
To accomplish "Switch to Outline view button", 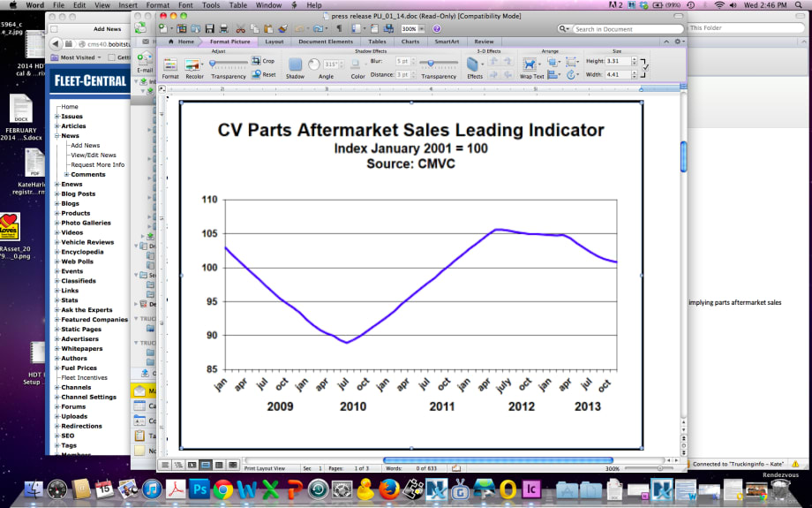I will coord(178,465).
